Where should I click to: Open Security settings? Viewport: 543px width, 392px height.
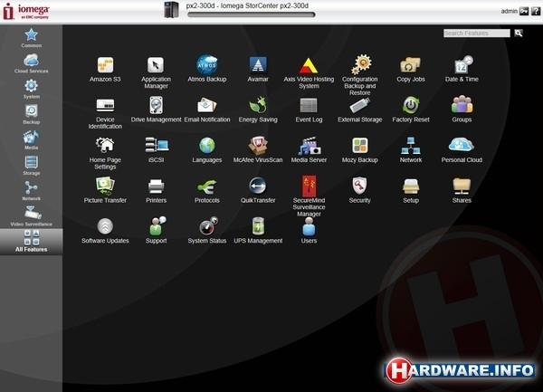[x=360, y=190]
